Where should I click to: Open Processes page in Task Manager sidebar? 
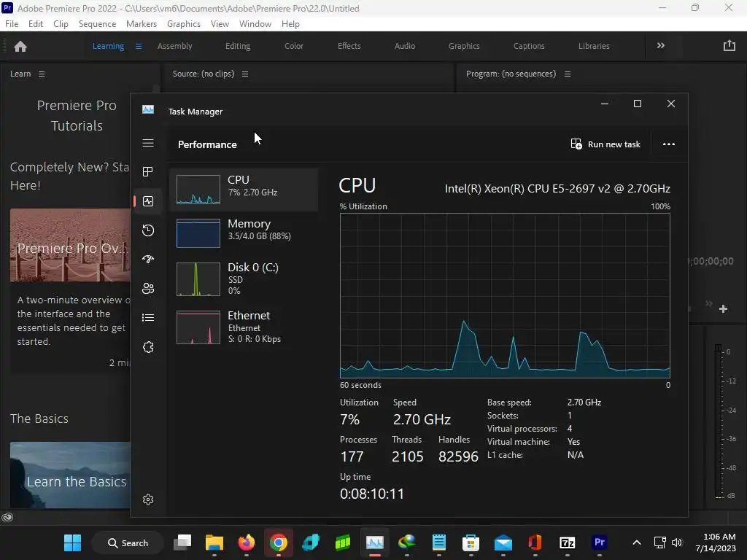coord(147,172)
